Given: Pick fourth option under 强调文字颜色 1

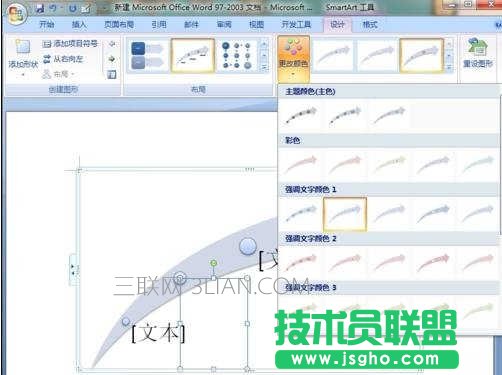Looking at the screenshot, I should coord(433,214).
